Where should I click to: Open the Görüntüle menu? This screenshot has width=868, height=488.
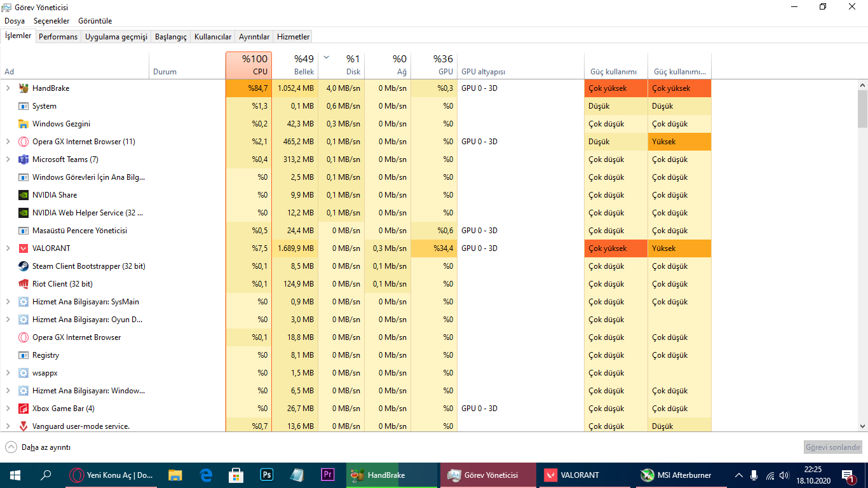pos(95,21)
